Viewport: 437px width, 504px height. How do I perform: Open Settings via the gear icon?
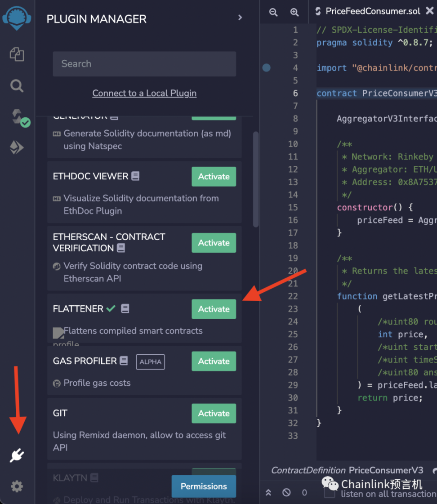(17, 486)
